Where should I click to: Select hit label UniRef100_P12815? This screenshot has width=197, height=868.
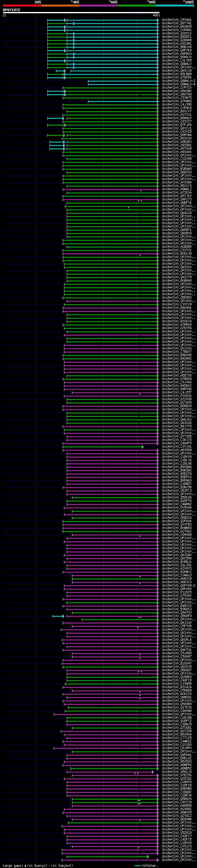point(177,592)
